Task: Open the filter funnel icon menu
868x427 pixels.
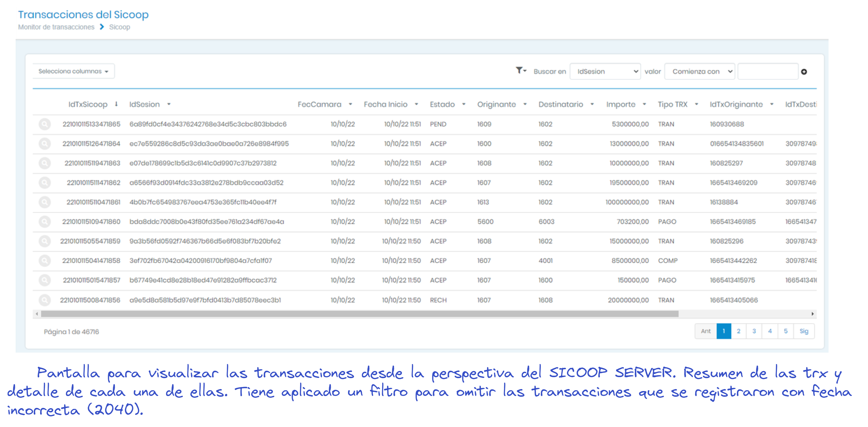Action: (521, 70)
